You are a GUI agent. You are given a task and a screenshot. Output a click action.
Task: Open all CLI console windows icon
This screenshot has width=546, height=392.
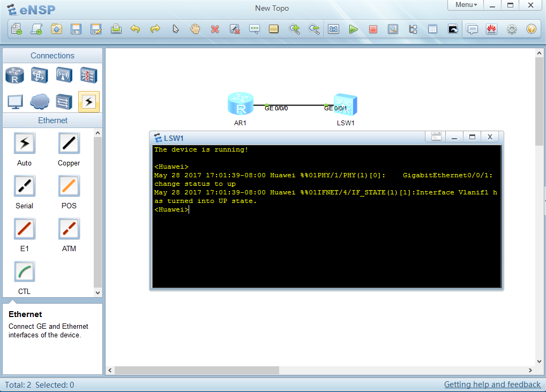point(453,29)
